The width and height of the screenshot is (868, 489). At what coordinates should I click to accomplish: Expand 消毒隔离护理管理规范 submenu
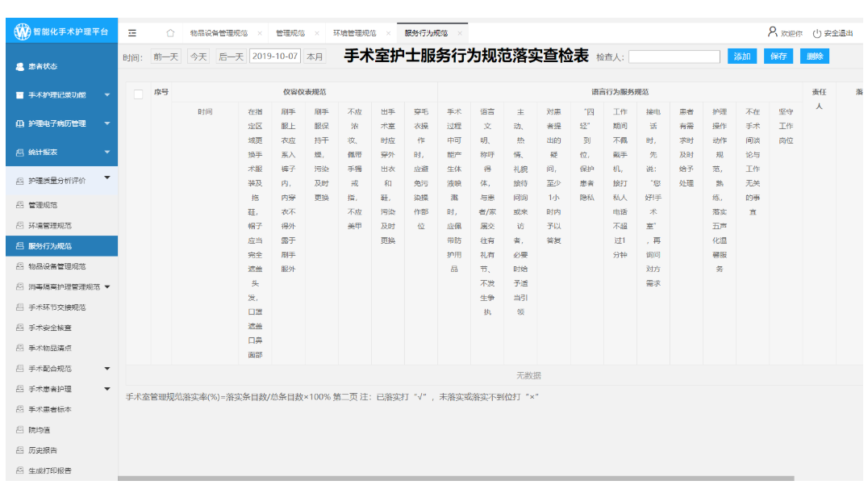pyautogui.click(x=106, y=287)
